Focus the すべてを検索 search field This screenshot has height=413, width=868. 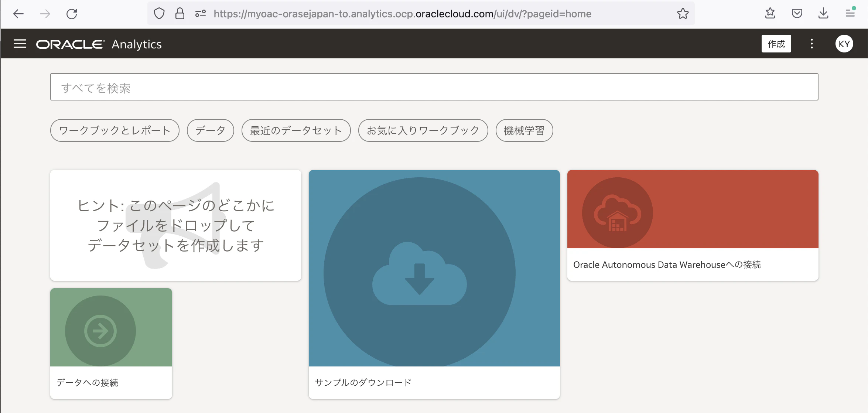(434, 87)
